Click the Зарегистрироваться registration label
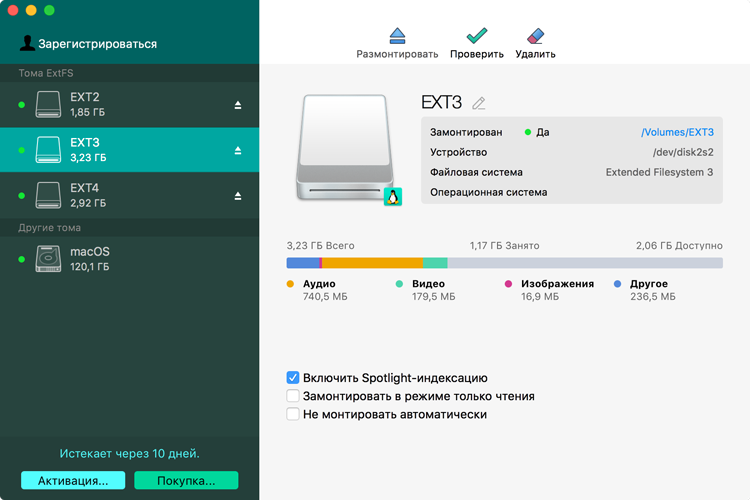750x500 pixels. tap(97, 44)
